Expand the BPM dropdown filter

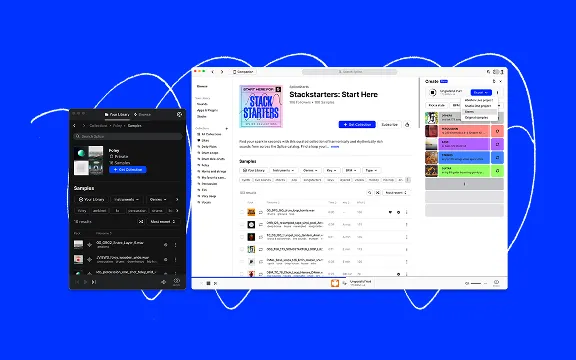(x=351, y=170)
